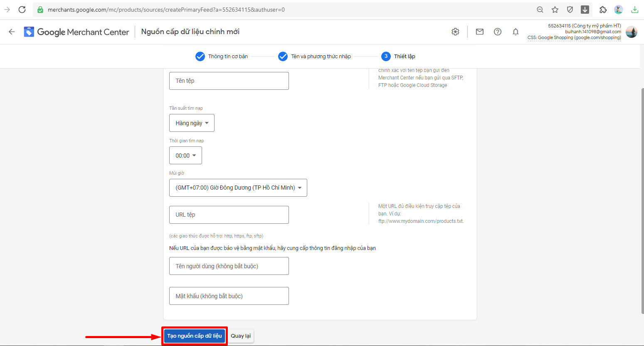Open the mail notifications icon
This screenshot has width=644, height=346.
tap(479, 32)
